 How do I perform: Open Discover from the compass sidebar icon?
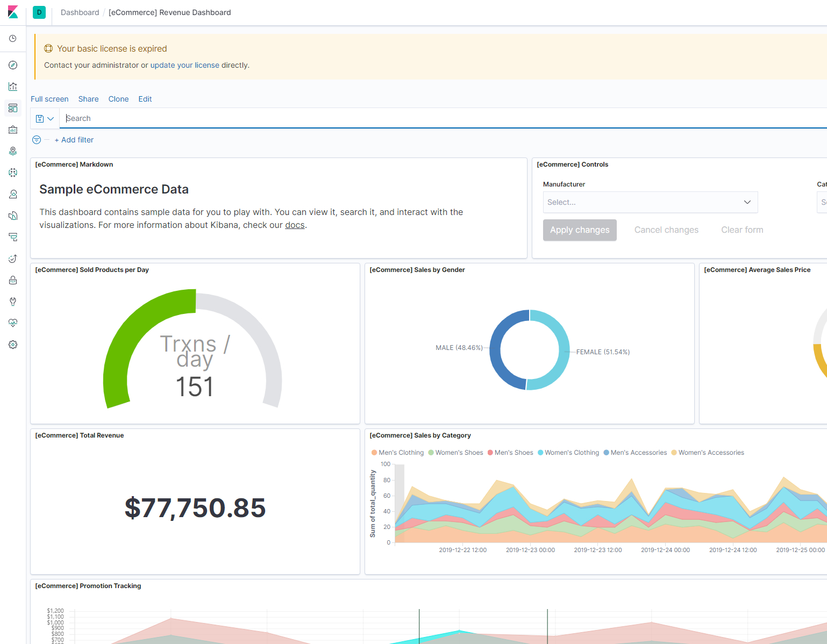click(x=13, y=65)
